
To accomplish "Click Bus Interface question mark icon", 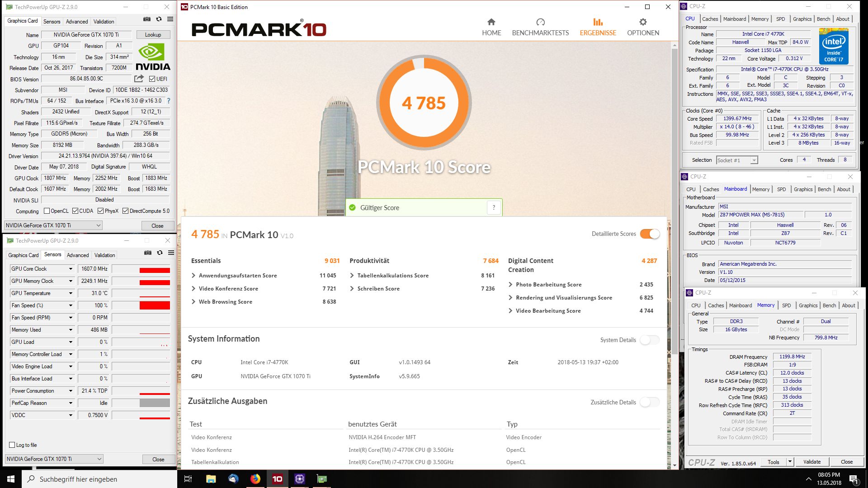I will point(169,101).
